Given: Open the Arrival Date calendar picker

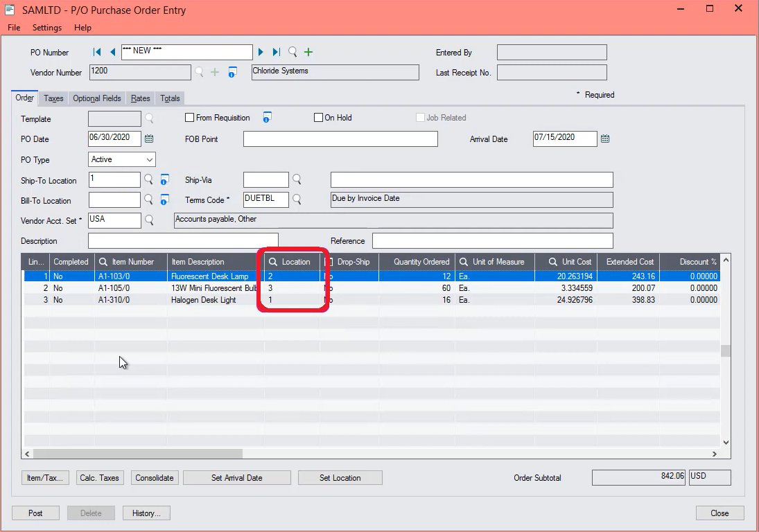Looking at the screenshot, I should pyautogui.click(x=604, y=139).
